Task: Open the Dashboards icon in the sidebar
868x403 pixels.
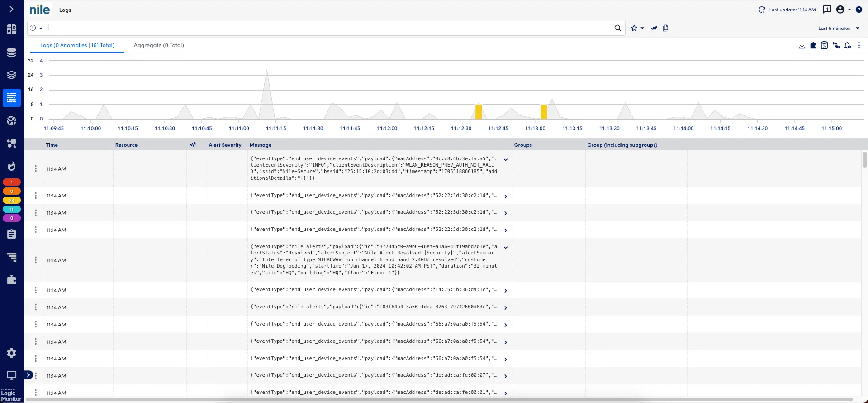Action: coord(12,29)
